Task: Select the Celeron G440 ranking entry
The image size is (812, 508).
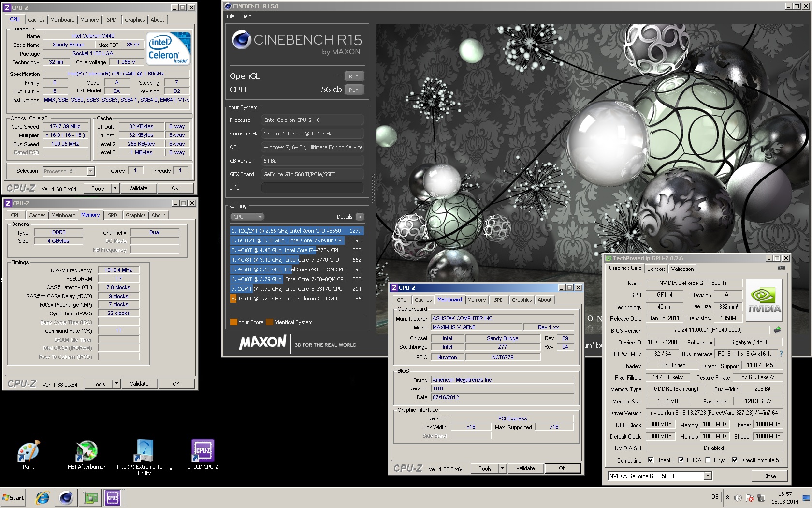Action: tap(297, 299)
